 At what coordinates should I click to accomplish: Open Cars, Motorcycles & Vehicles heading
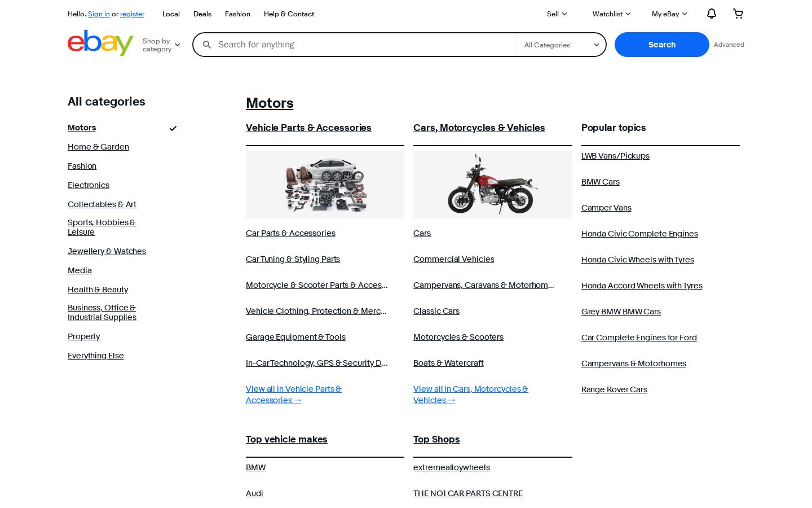479,128
